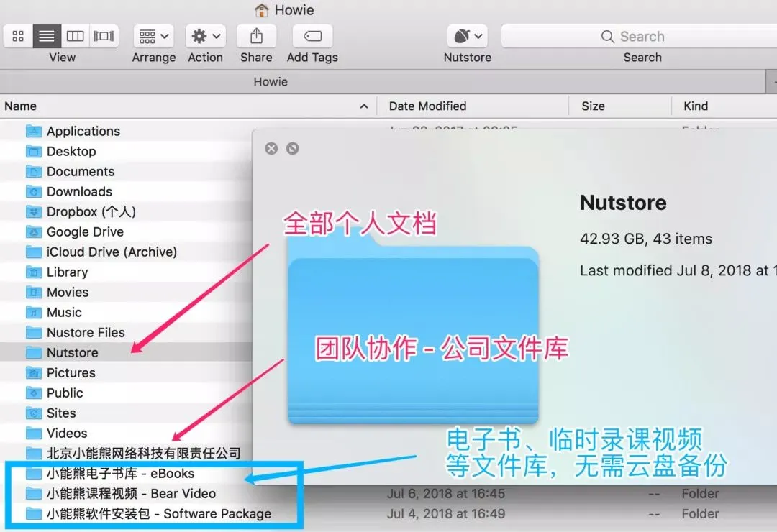Click the Add Tags button

312,36
